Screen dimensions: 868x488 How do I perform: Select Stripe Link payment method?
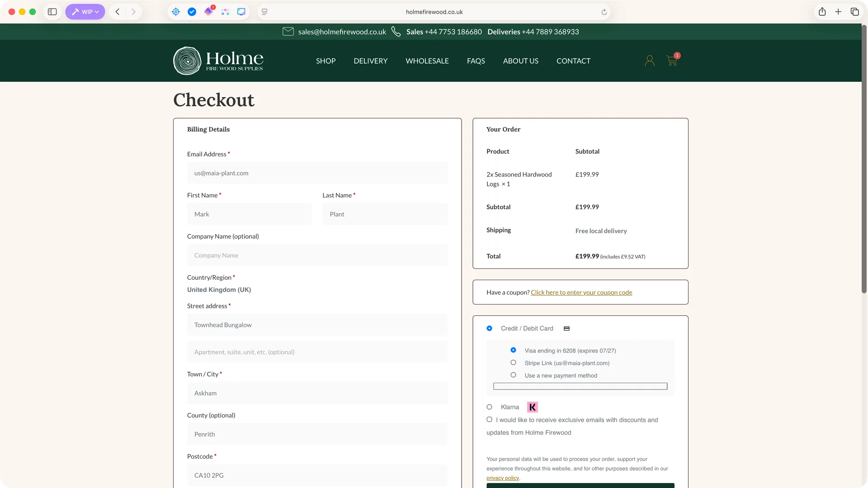513,363
